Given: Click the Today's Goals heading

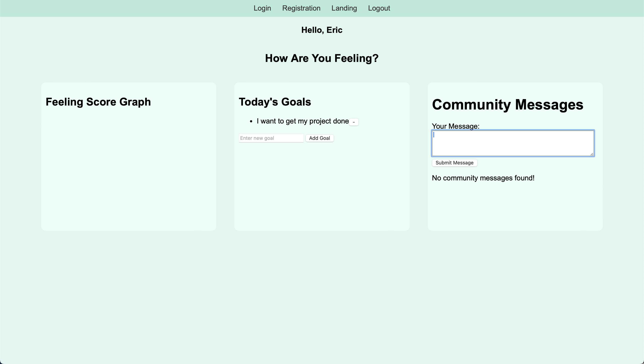Looking at the screenshot, I should (x=275, y=102).
